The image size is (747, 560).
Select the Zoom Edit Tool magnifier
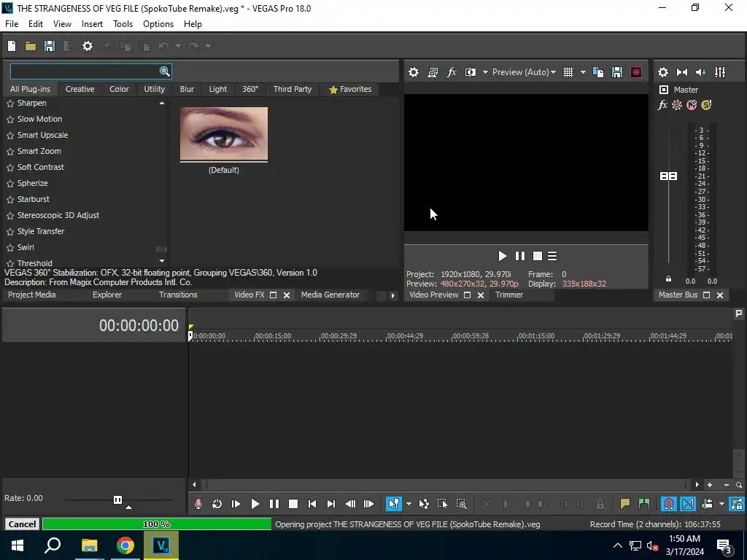pos(461,504)
